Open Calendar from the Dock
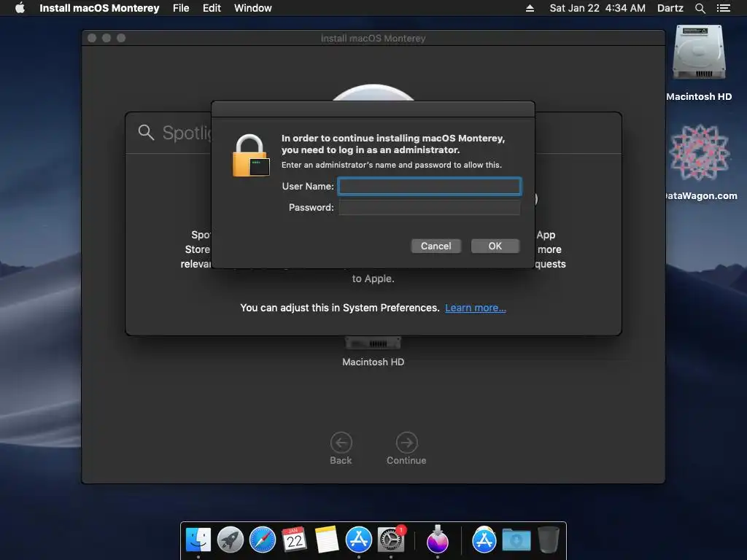The height and width of the screenshot is (560, 747). [295, 540]
